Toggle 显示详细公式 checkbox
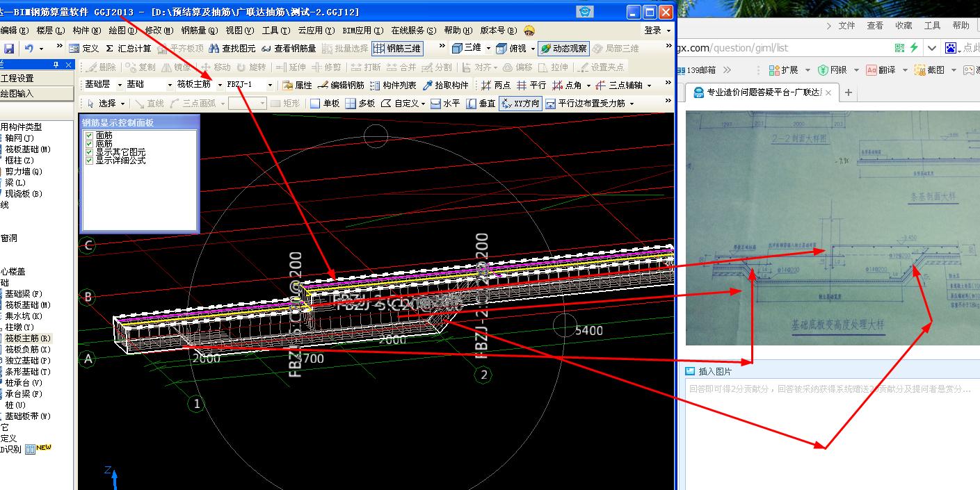The image size is (980, 490). (x=88, y=161)
